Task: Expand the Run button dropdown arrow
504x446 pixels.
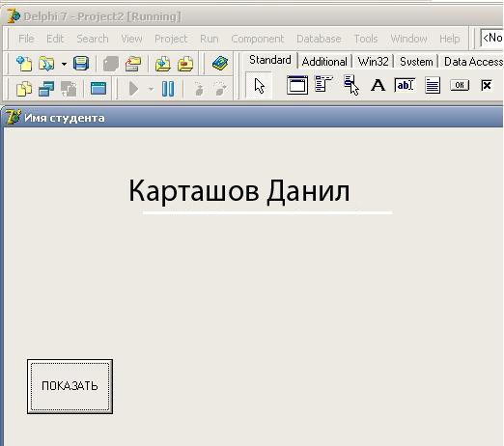Action: (x=151, y=89)
